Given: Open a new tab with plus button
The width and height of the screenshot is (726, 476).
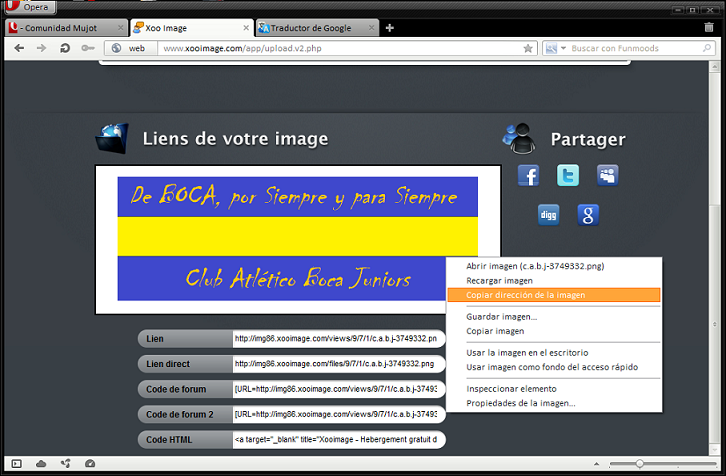Looking at the screenshot, I should tap(390, 28).
